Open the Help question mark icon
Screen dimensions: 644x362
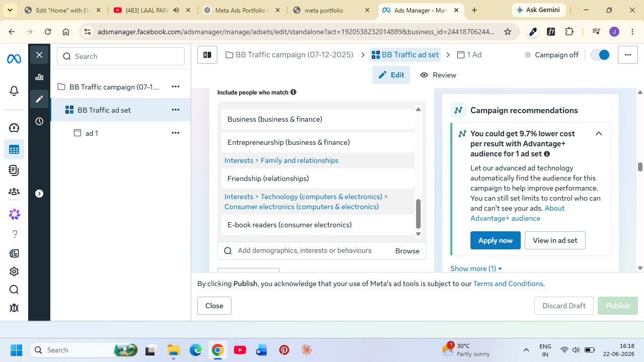pos(14,234)
